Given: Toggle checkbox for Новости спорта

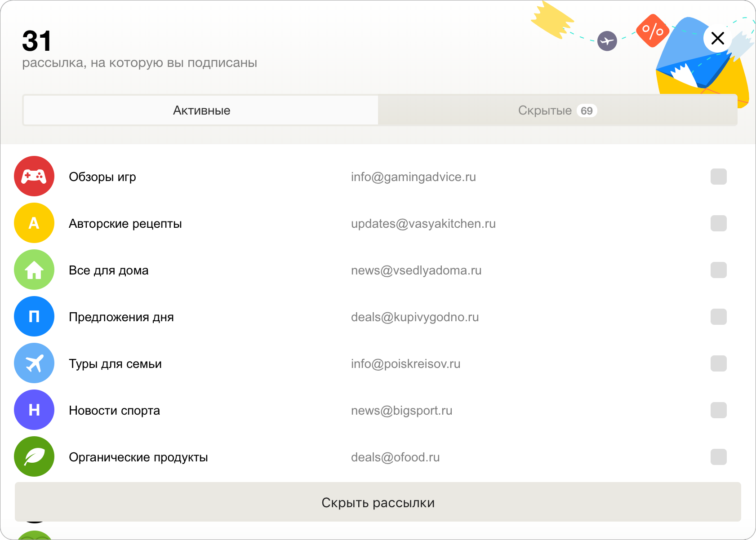Looking at the screenshot, I should 718,410.
